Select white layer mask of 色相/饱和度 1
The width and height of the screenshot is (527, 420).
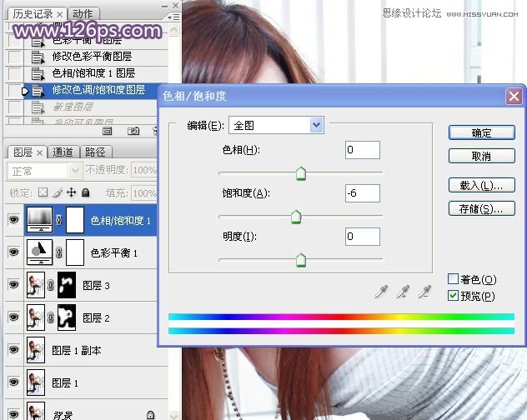tap(75, 220)
